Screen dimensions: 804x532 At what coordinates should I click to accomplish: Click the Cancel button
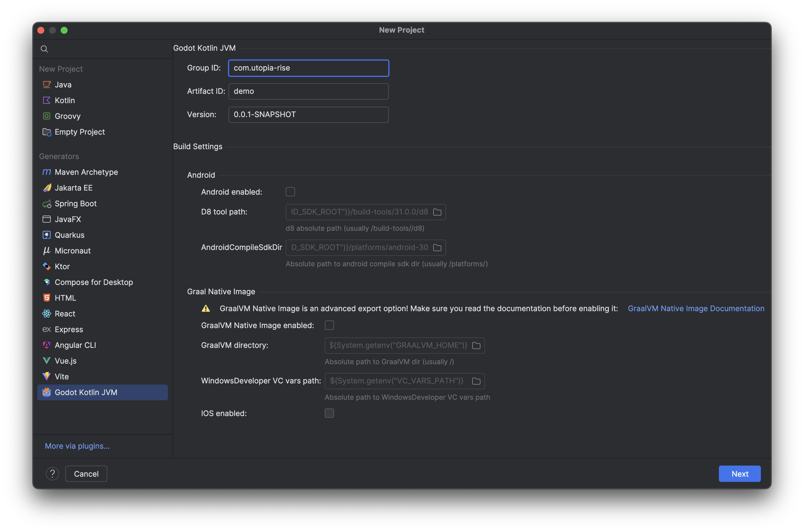click(86, 474)
